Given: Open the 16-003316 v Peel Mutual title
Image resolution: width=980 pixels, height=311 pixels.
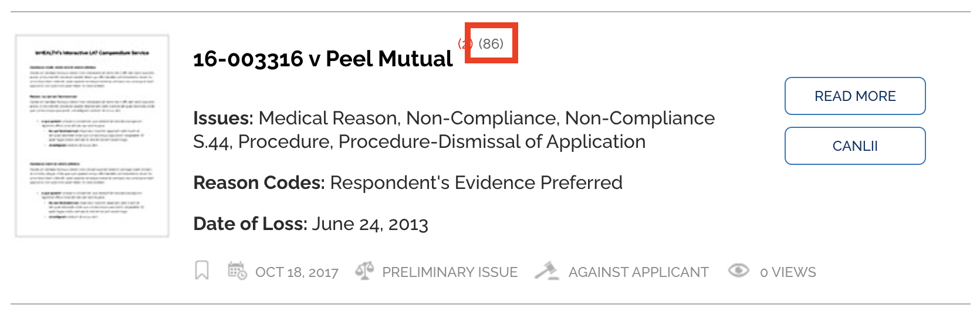Looking at the screenshot, I should point(323,59).
